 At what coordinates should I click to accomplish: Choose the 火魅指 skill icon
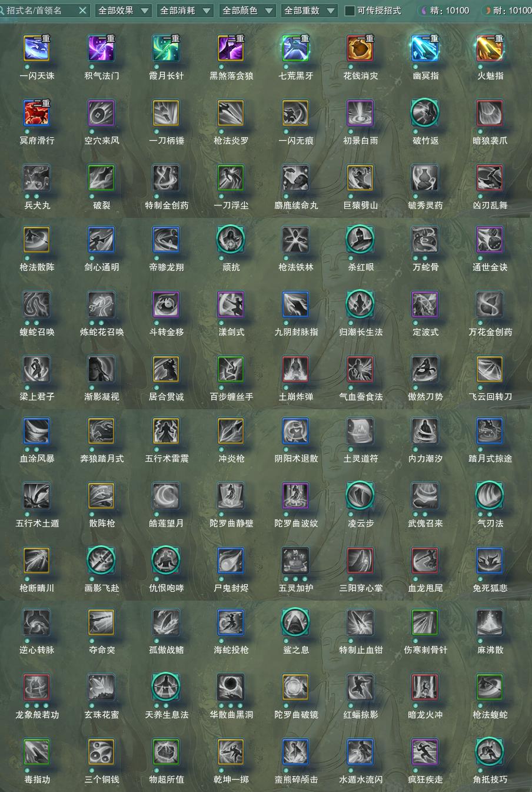490,48
